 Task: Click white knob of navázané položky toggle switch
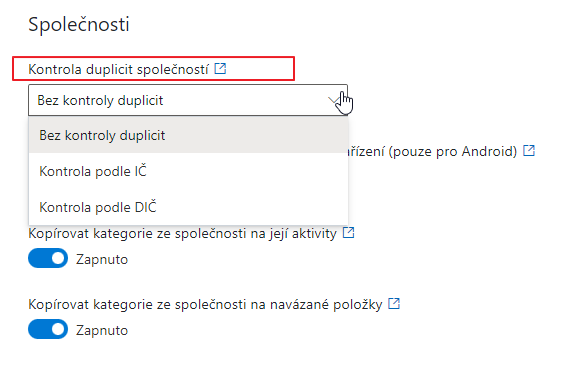pyautogui.click(x=58, y=329)
